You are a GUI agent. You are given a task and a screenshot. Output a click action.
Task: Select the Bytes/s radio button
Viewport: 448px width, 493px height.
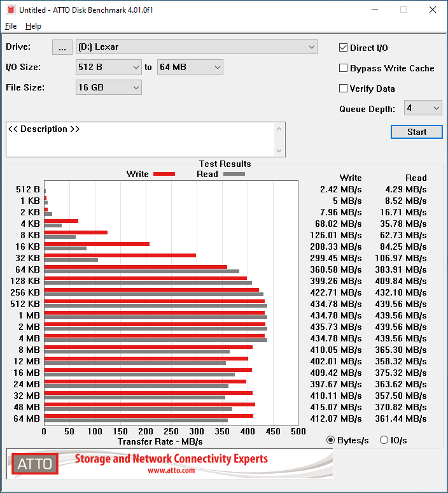[330, 440]
